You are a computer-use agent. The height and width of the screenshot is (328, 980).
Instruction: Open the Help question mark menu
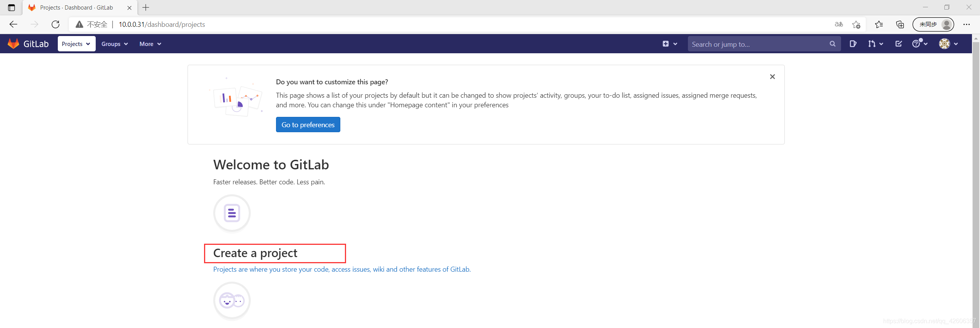(920, 44)
